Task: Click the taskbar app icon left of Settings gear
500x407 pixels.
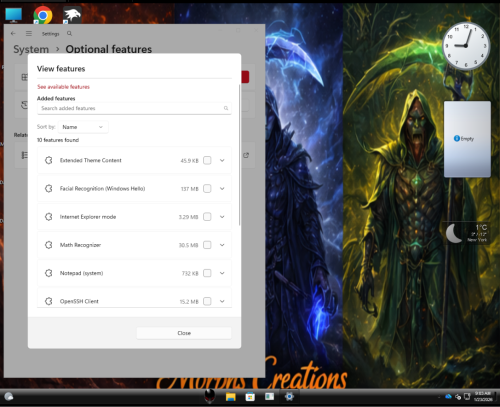Action: coord(269,397)
